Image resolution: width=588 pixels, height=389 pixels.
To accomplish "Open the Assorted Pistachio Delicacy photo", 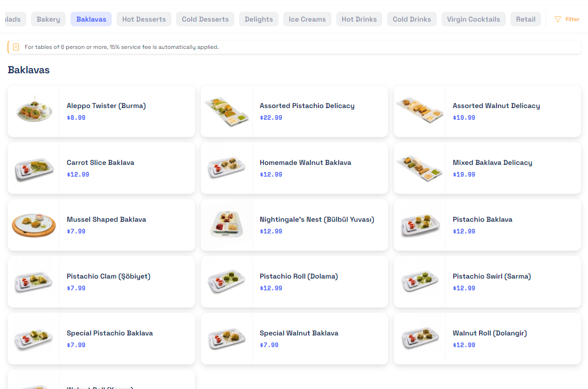I will click(227, 111).
